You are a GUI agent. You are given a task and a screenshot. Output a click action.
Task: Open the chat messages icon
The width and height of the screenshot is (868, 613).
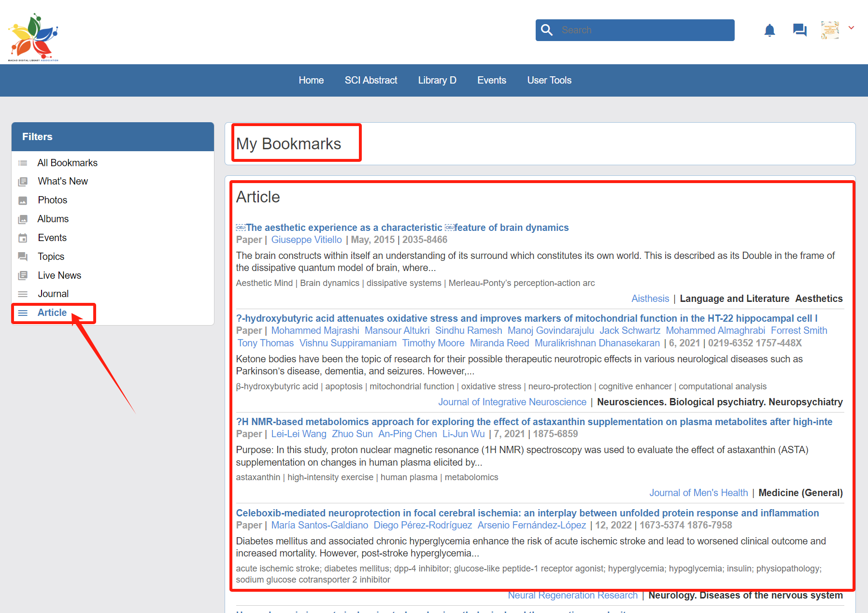[x=799, y=30]
